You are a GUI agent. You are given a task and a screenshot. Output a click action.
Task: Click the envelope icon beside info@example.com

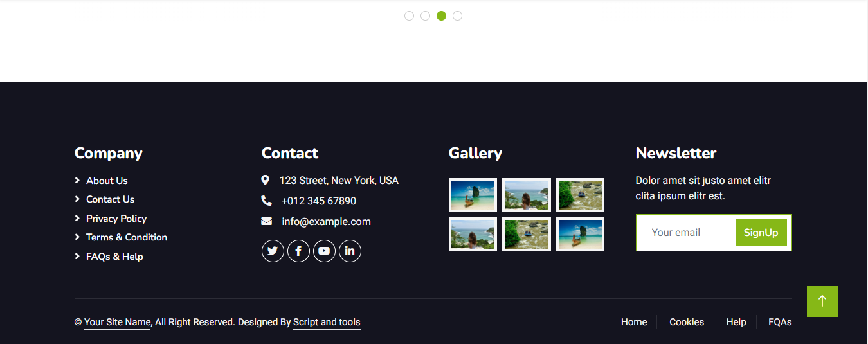coord(267,221)
